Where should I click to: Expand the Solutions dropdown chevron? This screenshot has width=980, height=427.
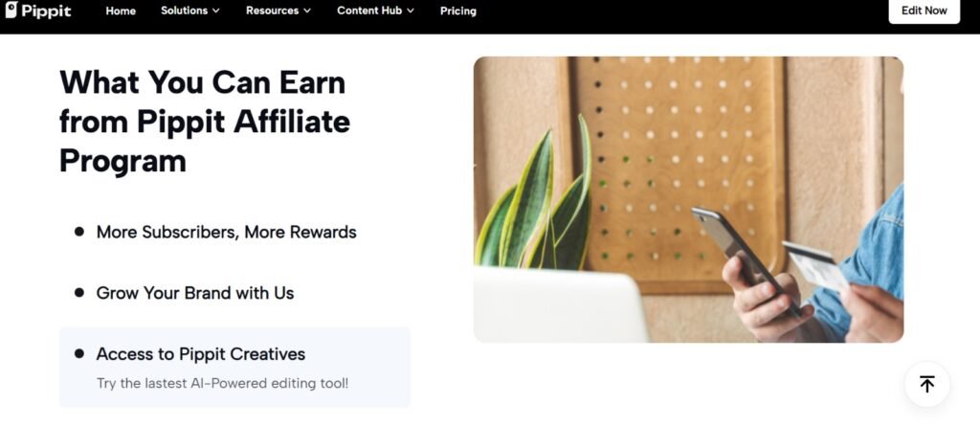(215, 11)
